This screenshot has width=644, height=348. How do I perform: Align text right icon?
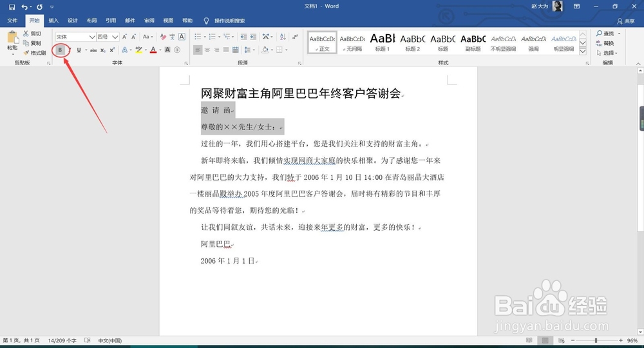pos(216,50)
